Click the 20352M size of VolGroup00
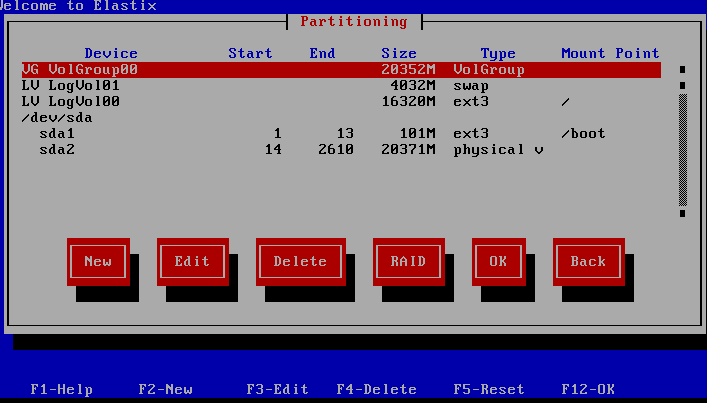This screenshot has height=403, width=707. coord(409,70)
